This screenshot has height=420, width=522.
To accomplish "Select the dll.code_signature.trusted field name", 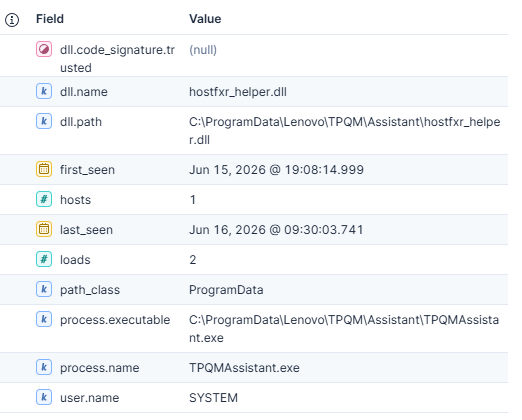I will pos(117,59).
